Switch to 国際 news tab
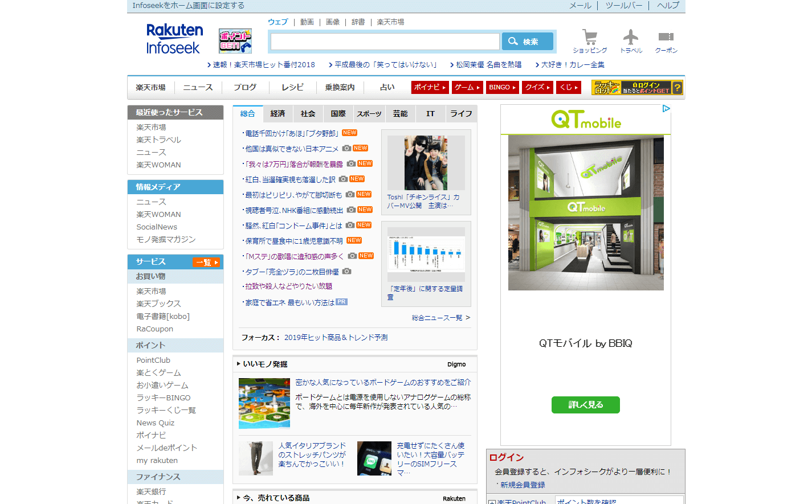Screen dimensions: 812x504 (338, 114)
